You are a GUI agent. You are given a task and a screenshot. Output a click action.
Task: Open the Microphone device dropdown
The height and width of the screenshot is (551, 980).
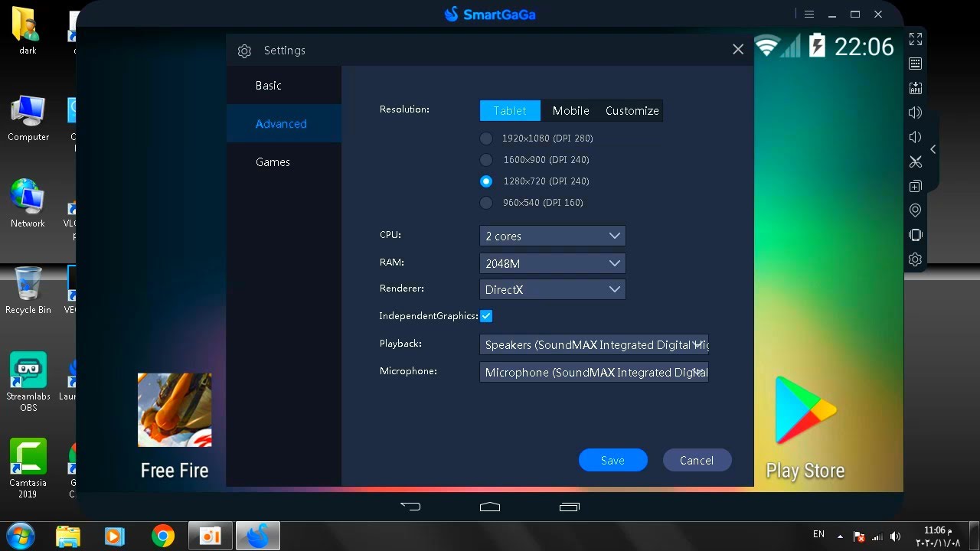594,372
